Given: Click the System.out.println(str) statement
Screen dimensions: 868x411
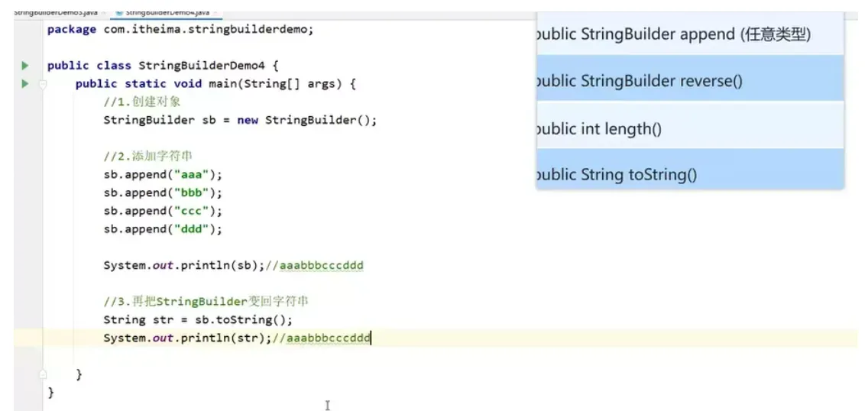Looking at the screenshot, I should pyautogui.click(x=188, y=338).
